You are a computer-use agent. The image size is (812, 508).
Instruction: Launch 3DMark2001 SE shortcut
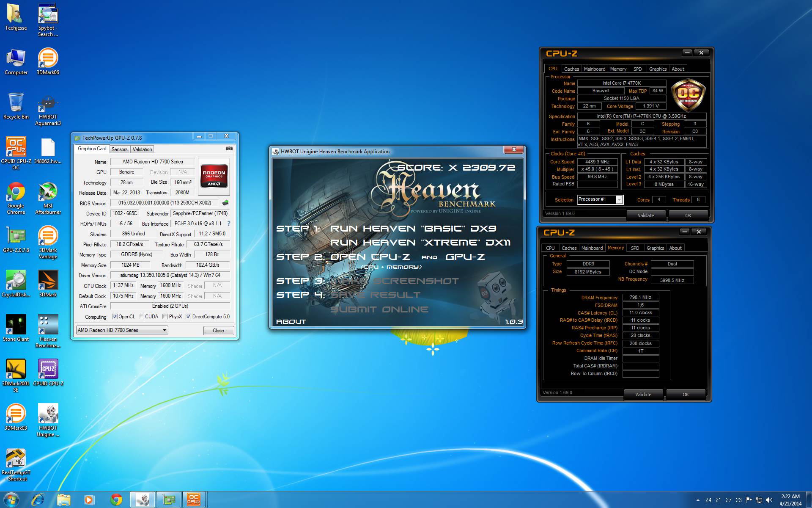pos(16,376)
